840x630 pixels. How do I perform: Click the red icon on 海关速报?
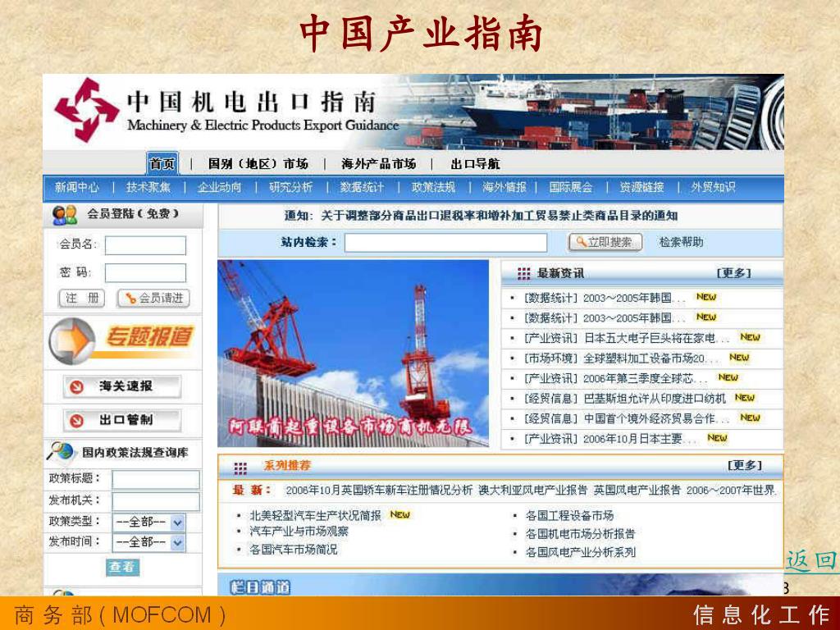click(x=77, y=387)
